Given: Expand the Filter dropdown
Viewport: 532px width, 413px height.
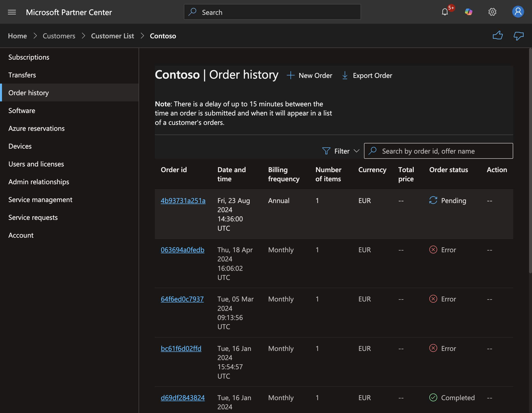Looking at the screenshot, I should (x=341, y=151).
